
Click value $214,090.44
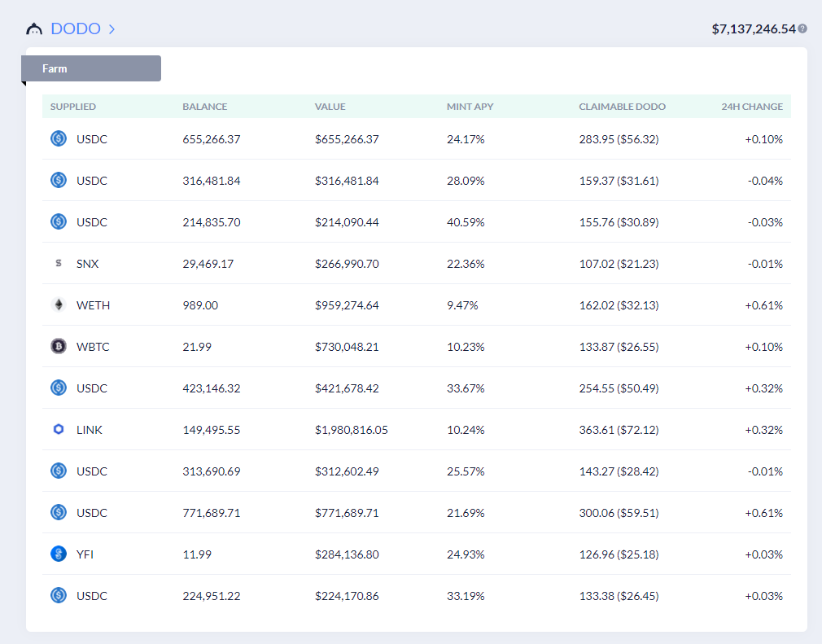click(347, 221)
